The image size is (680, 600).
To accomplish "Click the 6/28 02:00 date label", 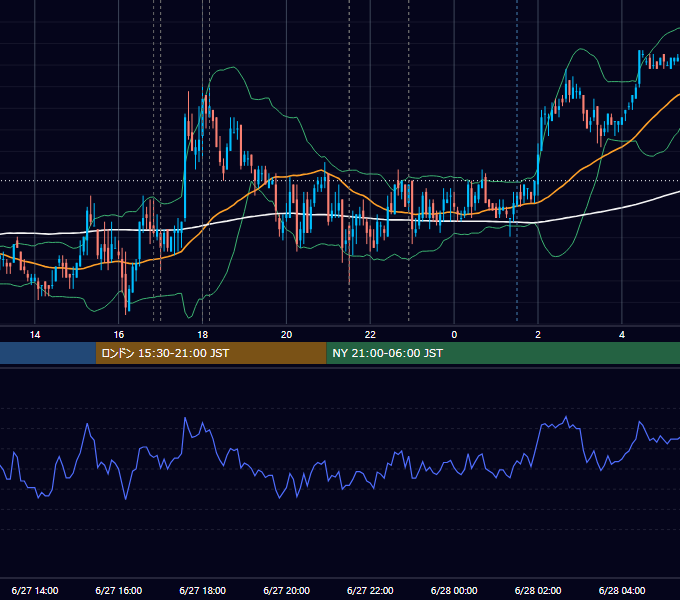I will coord(538,590).
